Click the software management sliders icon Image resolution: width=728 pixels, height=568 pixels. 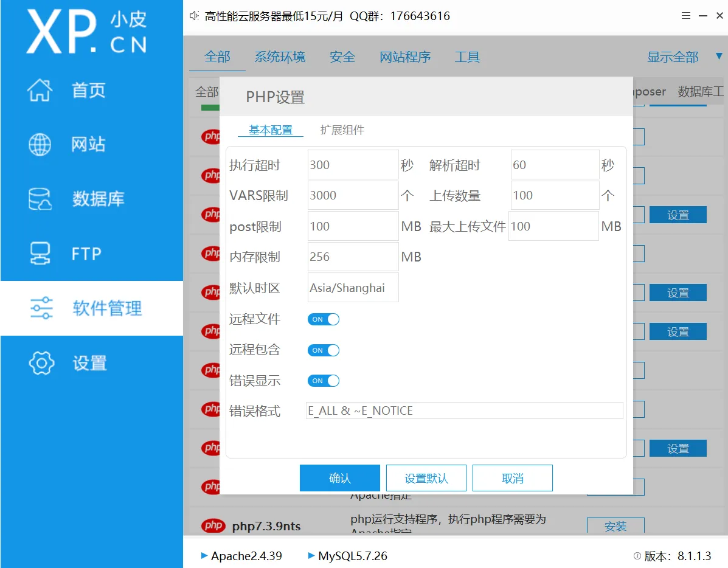tap(41, 308)
